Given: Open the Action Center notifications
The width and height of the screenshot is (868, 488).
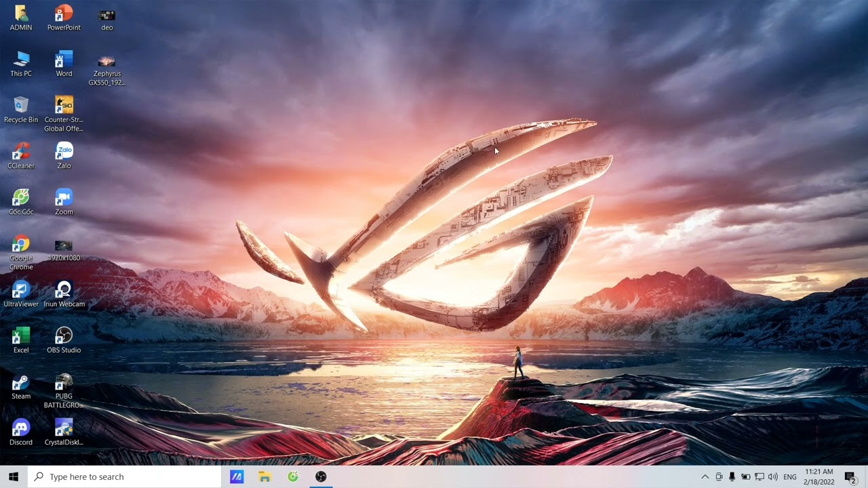Looking at the screenshot, I should click(850, 477).
